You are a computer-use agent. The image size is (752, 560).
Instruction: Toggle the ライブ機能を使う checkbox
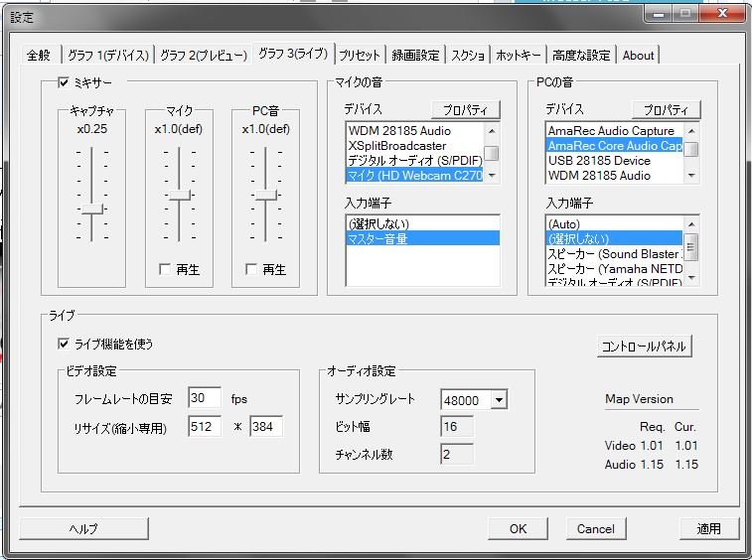[x=64, y=344]
